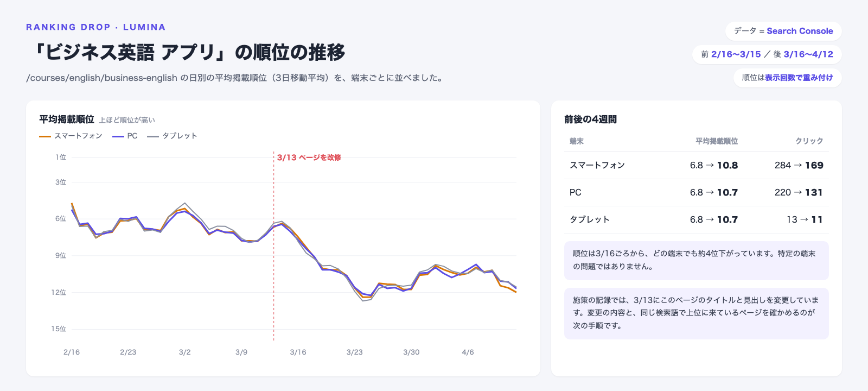This screenshot has height=391, width=868.
Task: Click the 6.8 → 10.8 rank value
Action: (714, 165)
